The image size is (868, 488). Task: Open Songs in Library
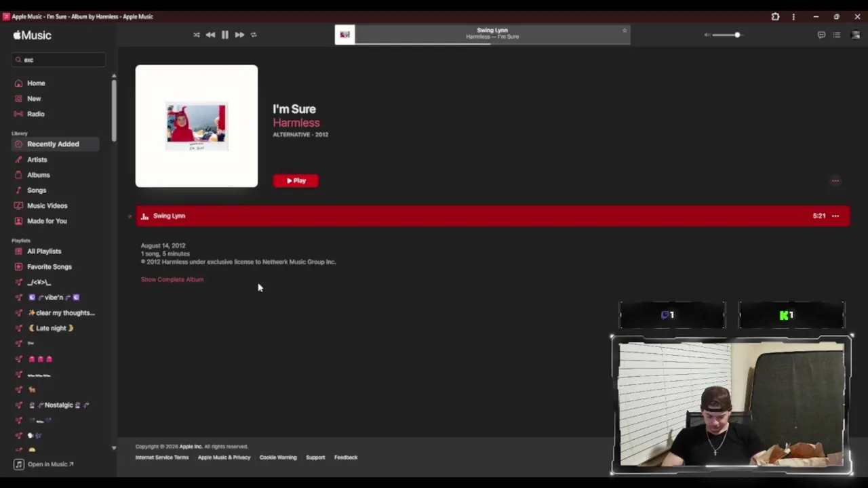click(x=37, y=190)
